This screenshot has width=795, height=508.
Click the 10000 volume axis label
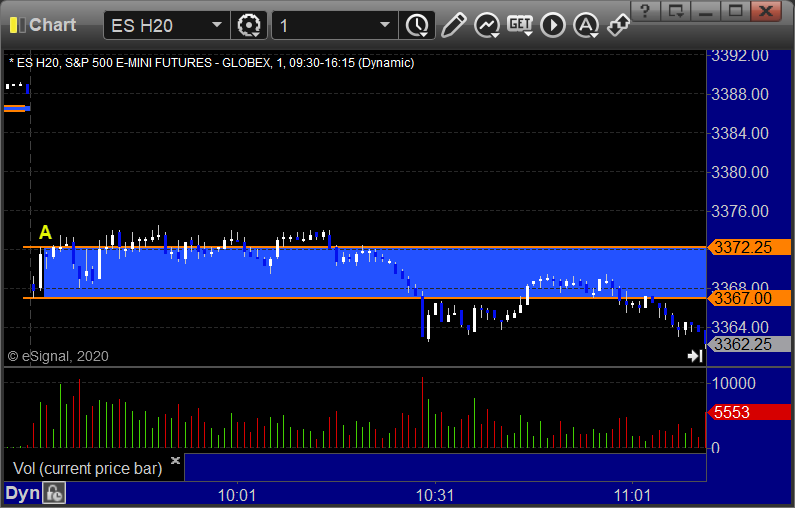click(734, 383)
